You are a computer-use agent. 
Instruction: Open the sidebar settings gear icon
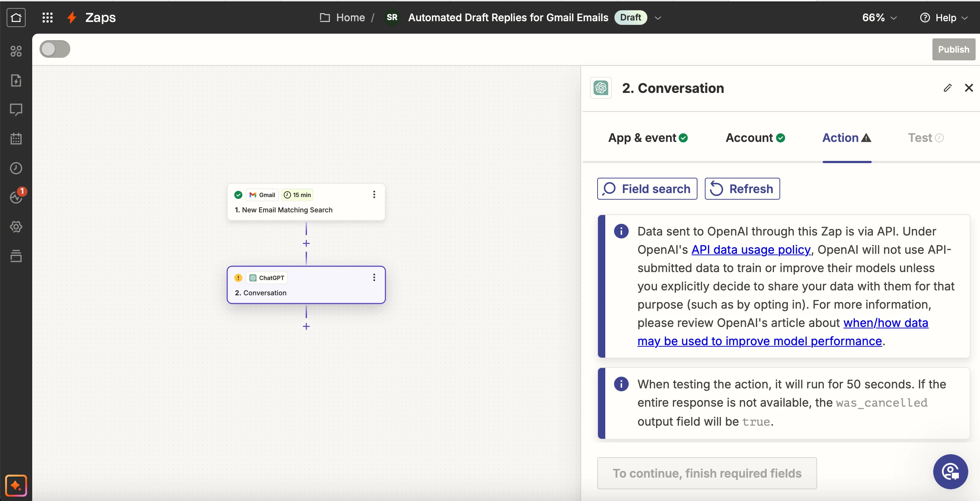click(x=16, y=227)
